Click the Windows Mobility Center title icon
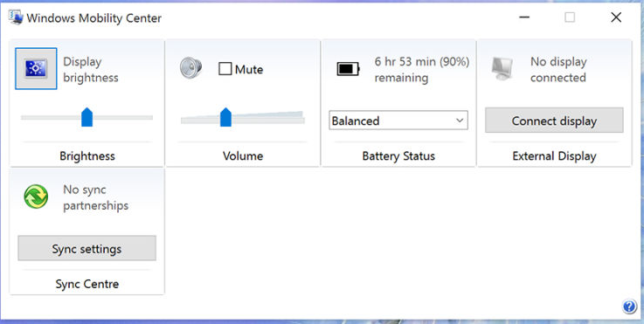 (16, 17)
